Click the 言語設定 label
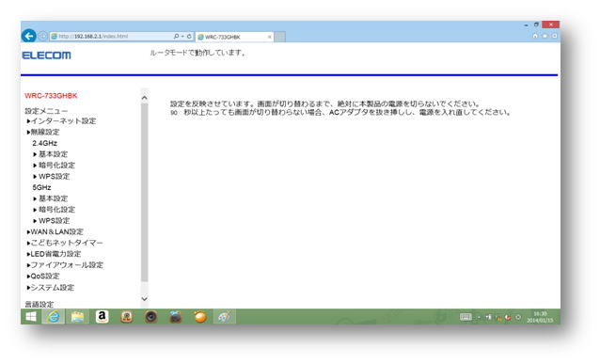The width and height of the screenshot is (600, 364). 39,305
